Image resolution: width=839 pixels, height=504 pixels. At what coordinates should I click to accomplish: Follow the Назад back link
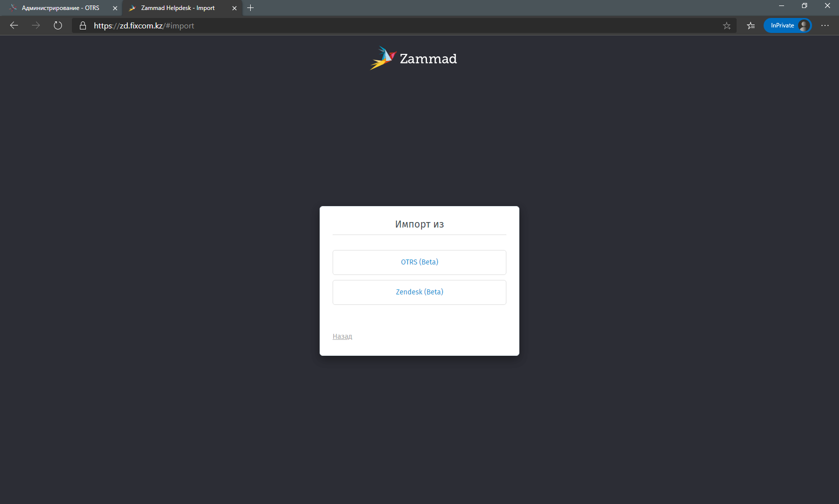click(x=343, y=336)
